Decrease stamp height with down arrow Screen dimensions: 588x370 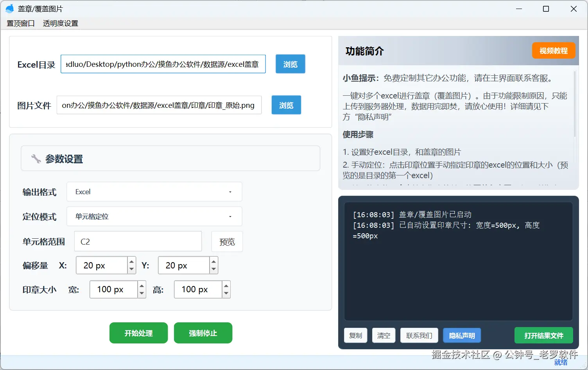[x=226, y=293]
